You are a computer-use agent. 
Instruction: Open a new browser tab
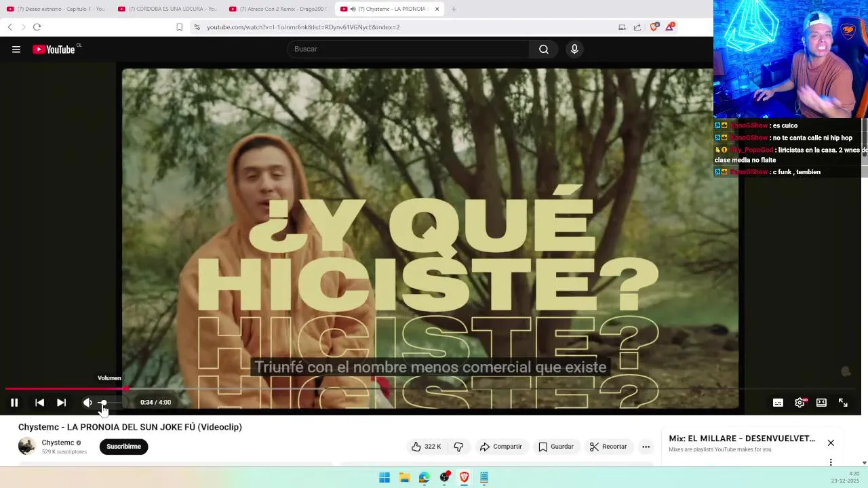pyautogui.click(x=454, y=9)
